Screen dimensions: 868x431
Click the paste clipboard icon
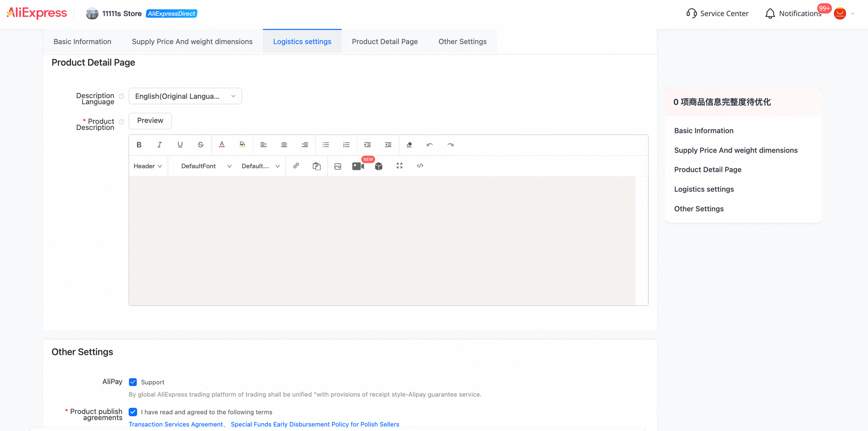tap(317, 166)
